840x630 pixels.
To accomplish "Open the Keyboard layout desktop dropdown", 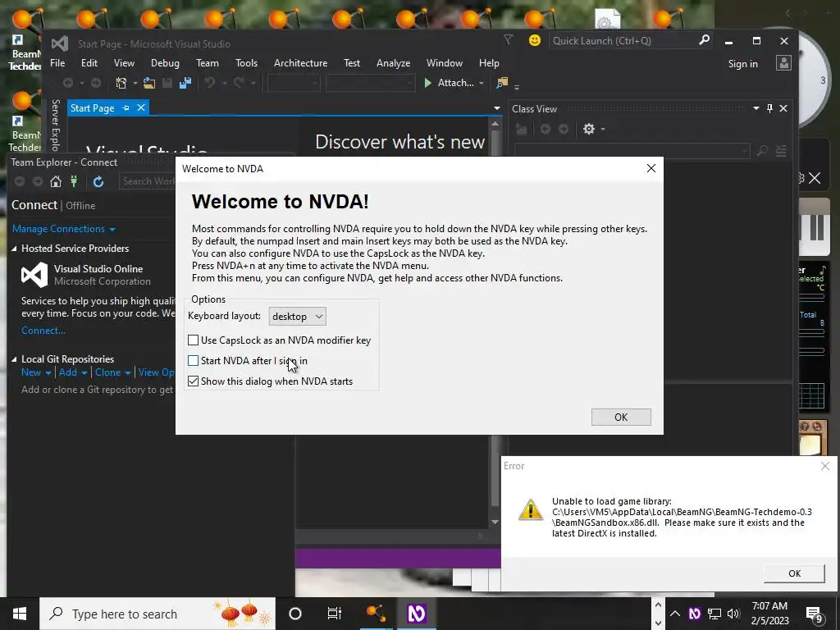I will tap(297, 316).
